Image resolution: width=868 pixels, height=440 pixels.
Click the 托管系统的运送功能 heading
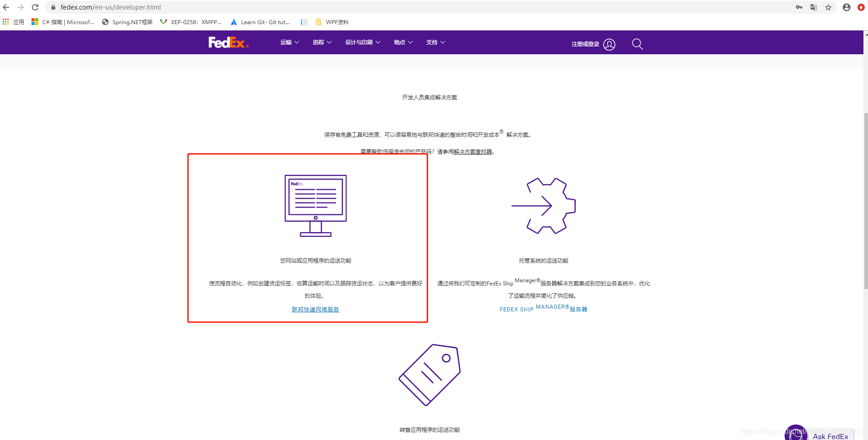(x=543, y=261)
